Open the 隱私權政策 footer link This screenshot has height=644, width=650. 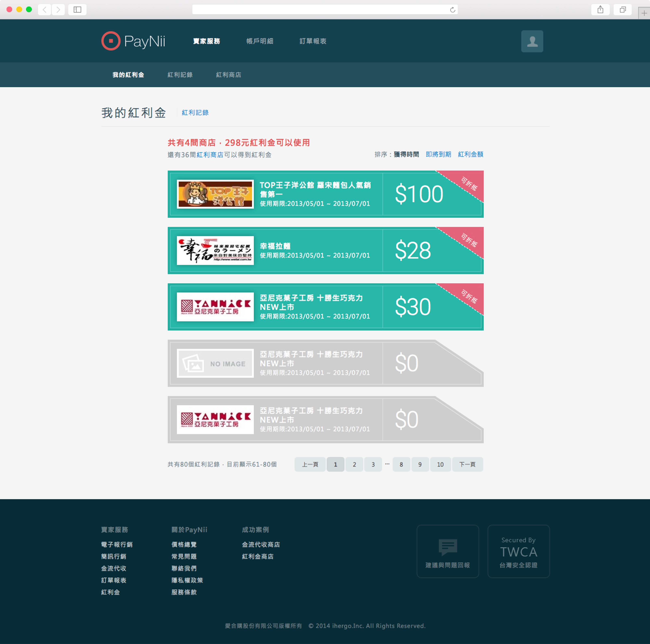pyautogui.click(x=187, y=580)
